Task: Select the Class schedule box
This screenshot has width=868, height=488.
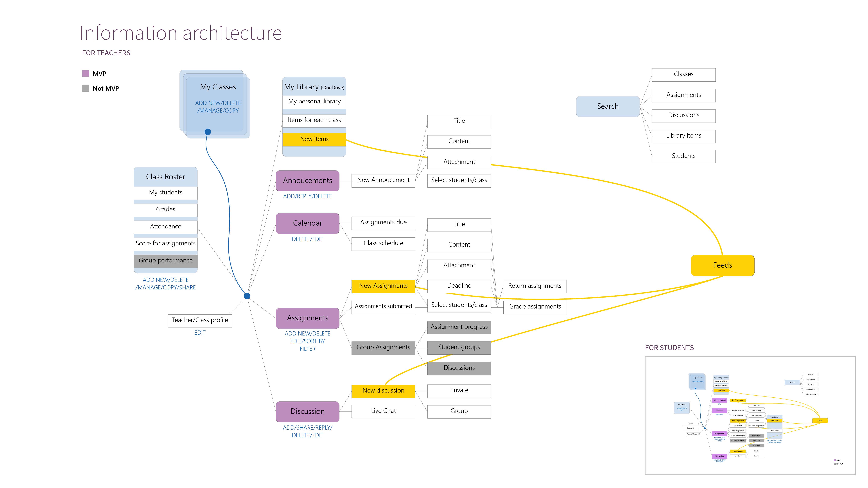Action: (x=384, y=244)
